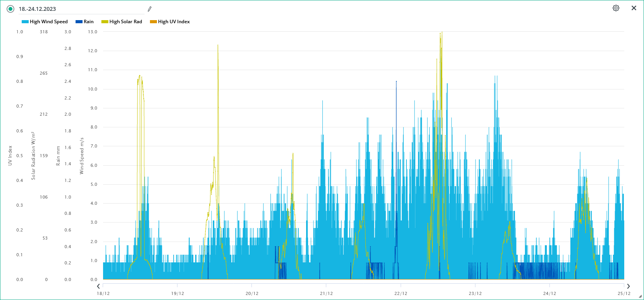This screenshot has width=644, height=300.
Task: Click the pencil icon to edit chart title
Action: [150, 9]
